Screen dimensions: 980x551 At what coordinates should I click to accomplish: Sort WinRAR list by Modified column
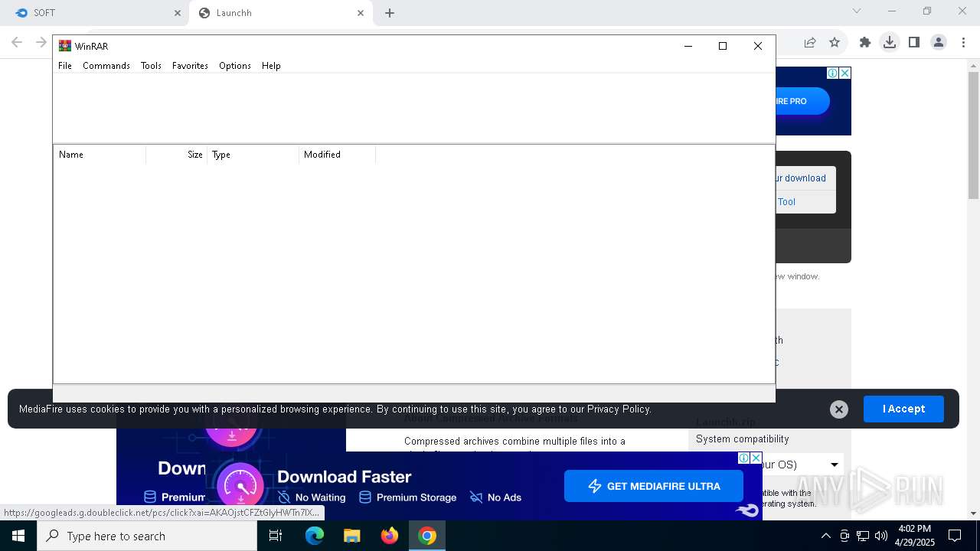(x=338, y=155)
